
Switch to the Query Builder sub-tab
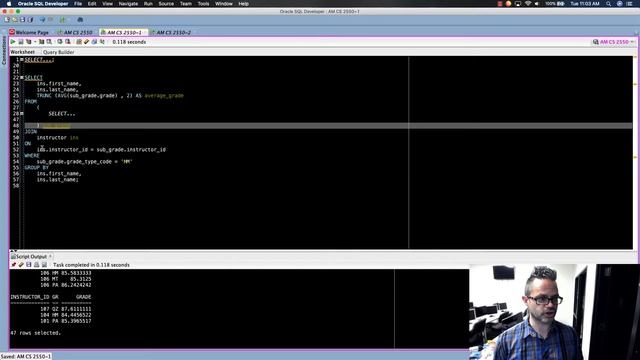(58, 52)
